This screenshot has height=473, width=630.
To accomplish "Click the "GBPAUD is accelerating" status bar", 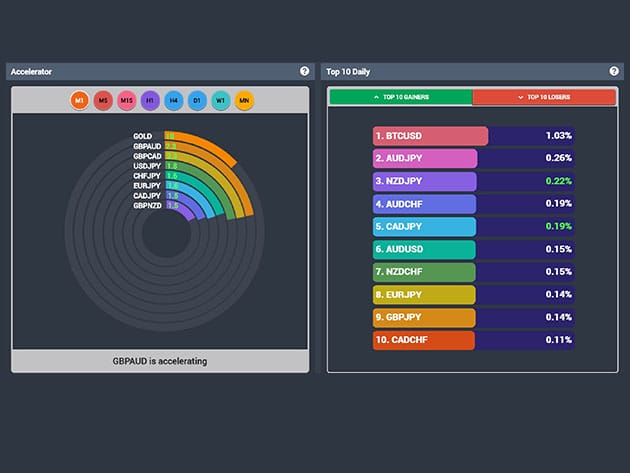I will [x=160, y=361].
